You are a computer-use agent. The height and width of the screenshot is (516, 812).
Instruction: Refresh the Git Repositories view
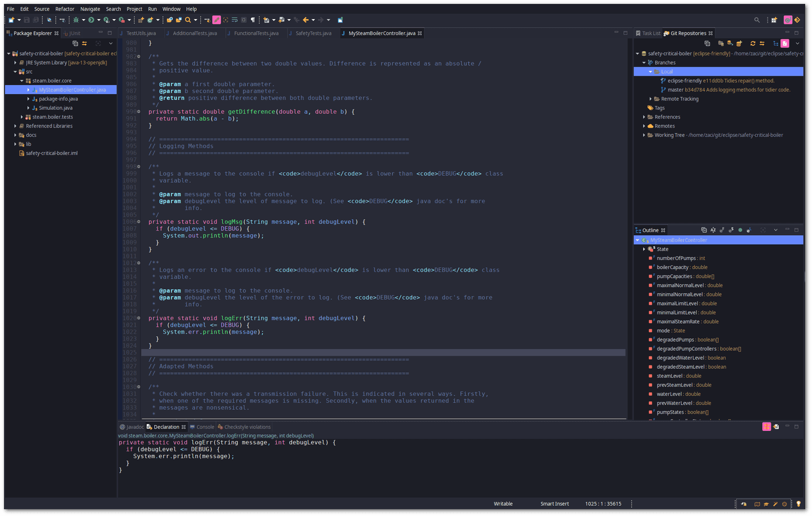tap(753, 43)
